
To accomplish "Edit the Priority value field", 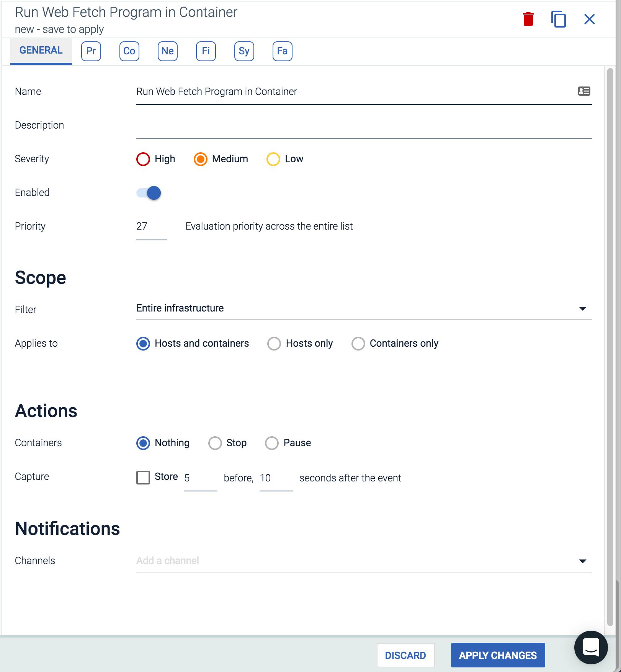I will pos(152,227).
